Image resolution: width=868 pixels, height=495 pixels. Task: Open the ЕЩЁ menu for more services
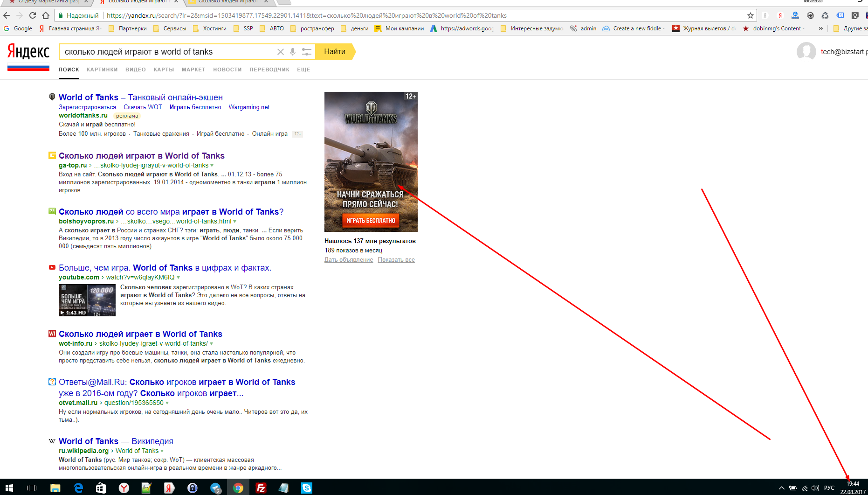click(303, 70)
